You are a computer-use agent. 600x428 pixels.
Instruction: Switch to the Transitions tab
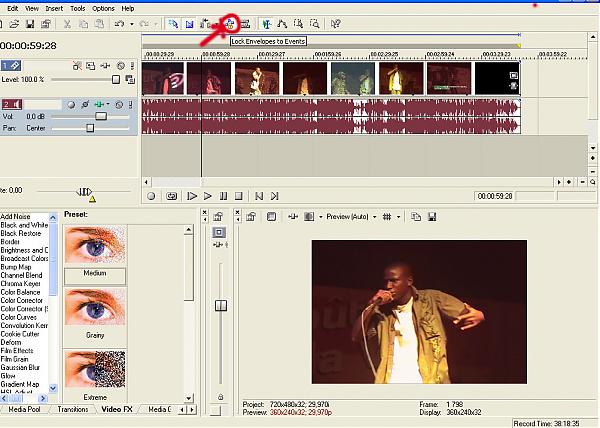click(73, 409)
